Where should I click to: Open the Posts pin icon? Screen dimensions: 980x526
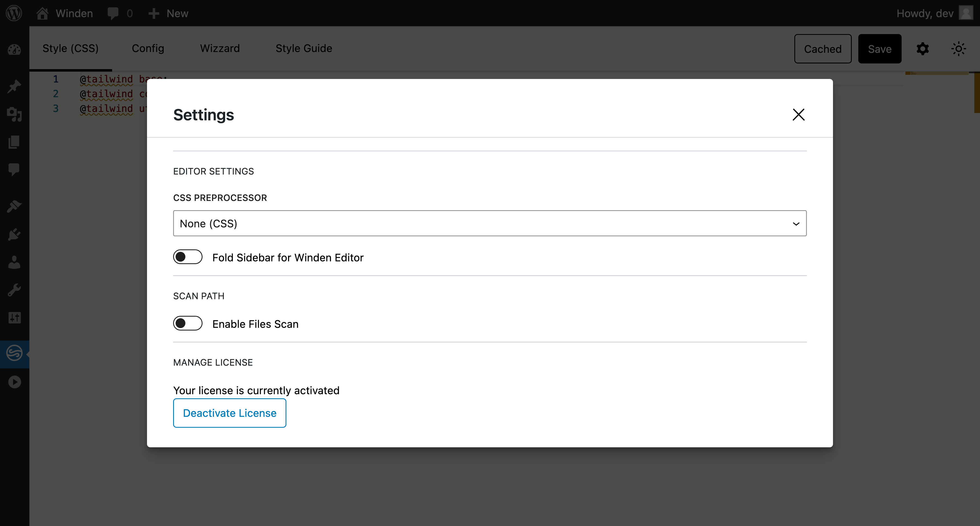tap(14, 86)
